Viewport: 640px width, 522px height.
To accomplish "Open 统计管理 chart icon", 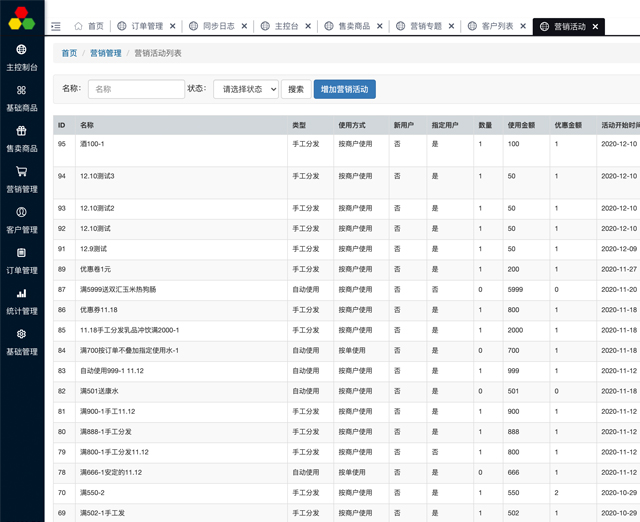I will point(22,302).
